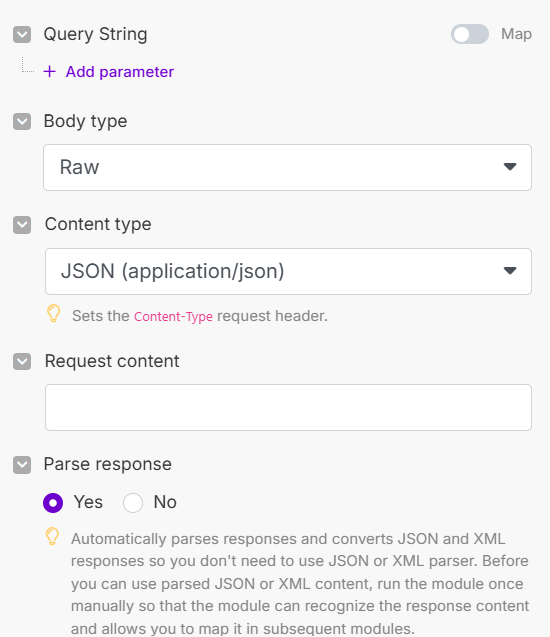Collapse the Body type chevron icon
550x637 pixels.
22,121
